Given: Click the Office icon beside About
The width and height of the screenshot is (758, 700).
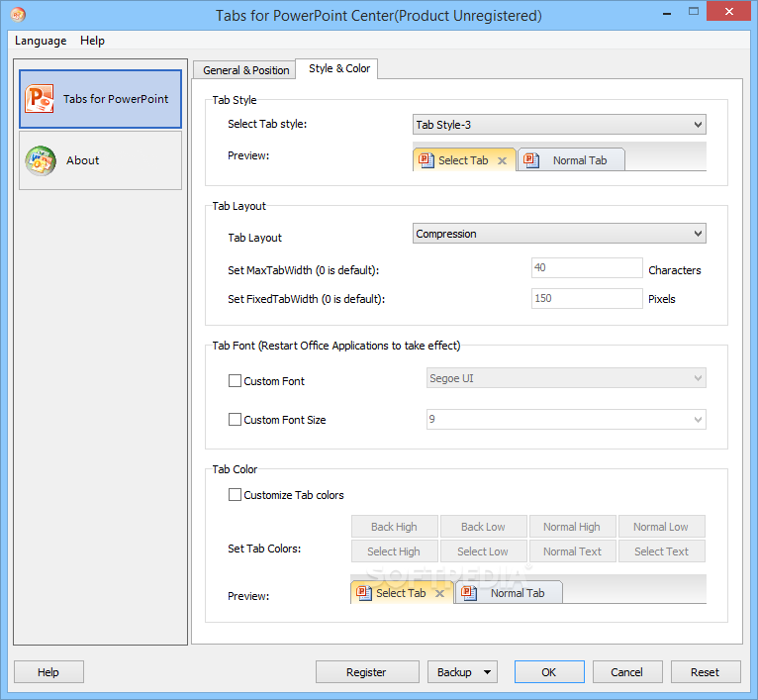Looking at the screenshot, I should click(41, 160).
